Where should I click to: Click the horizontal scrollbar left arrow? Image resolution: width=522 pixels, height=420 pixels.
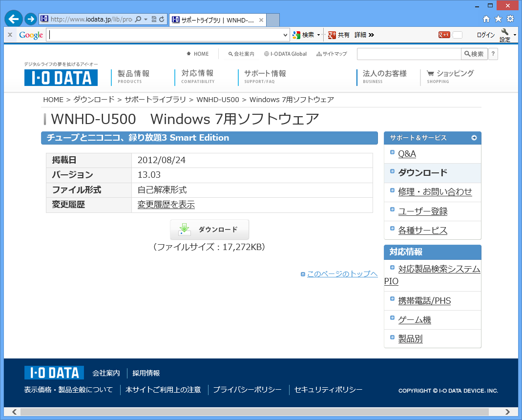tap(14, 412)
